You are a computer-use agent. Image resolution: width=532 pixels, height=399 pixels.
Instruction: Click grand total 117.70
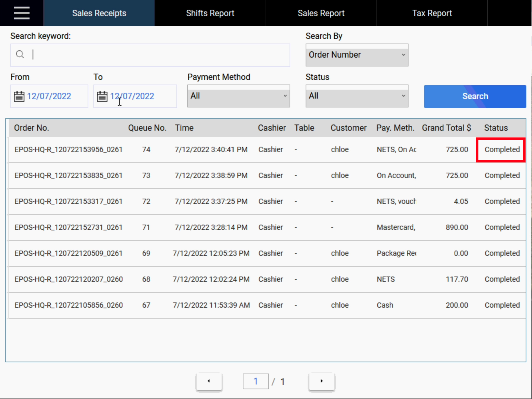[457, 279]
